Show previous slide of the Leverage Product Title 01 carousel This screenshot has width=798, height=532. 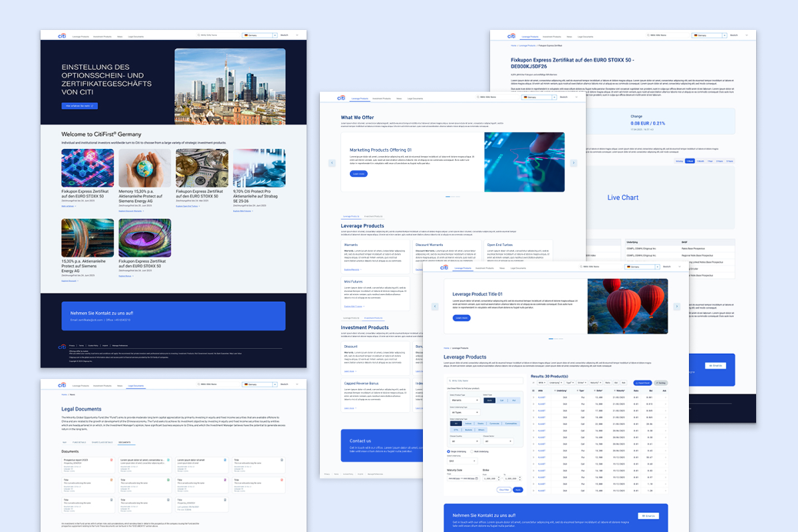click(x=434, y=307)
